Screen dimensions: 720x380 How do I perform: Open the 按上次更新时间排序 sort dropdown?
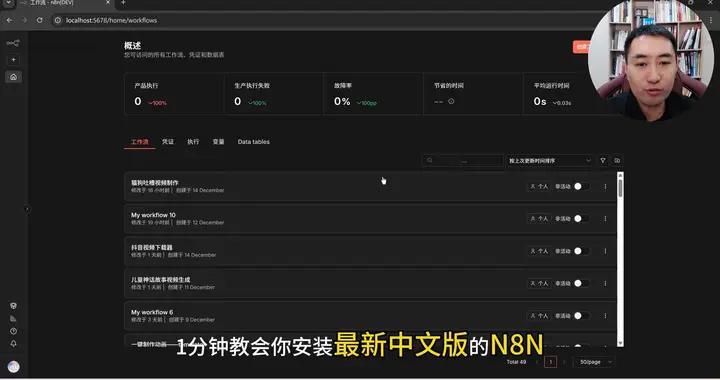549,161
